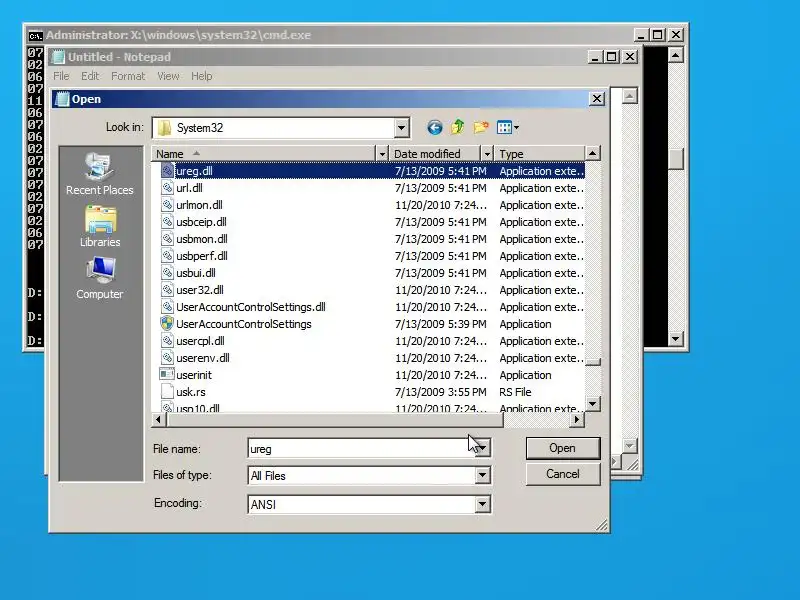Image resolution: width=800 pixels, height=600 pixels.
Task: Select the usbmon.dll file icon
Action: tap(167, 239)
